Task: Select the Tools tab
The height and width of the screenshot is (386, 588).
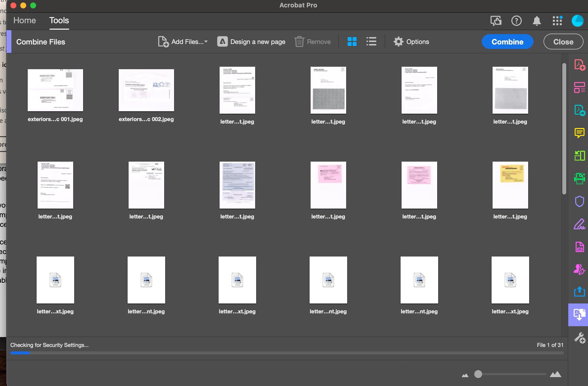Action: 59,20
